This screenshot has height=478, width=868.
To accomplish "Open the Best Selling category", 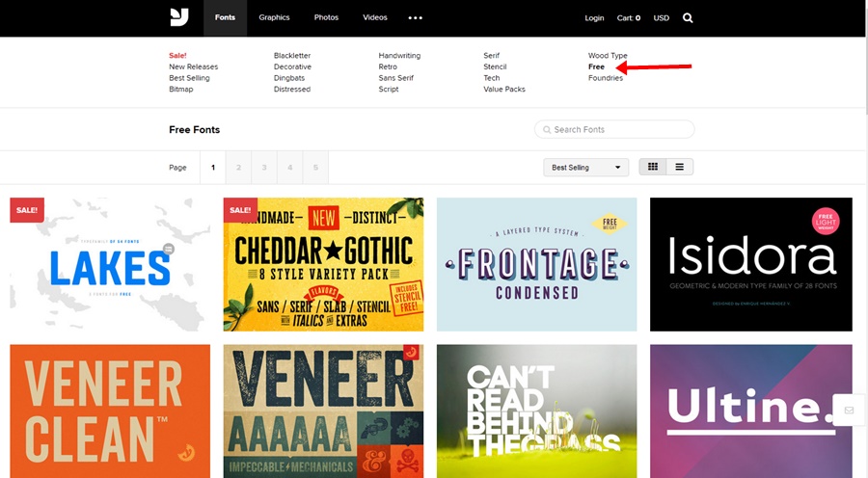I will (x=189, y=78).
